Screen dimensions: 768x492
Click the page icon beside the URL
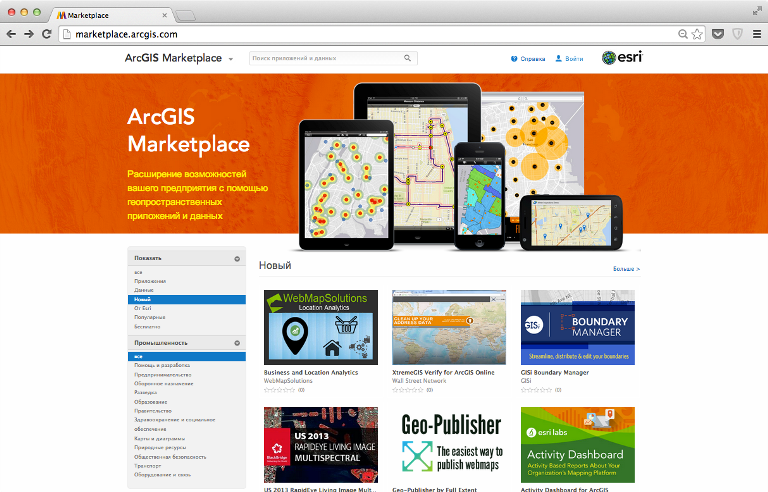pyautogui.click(x=67, y=34)
